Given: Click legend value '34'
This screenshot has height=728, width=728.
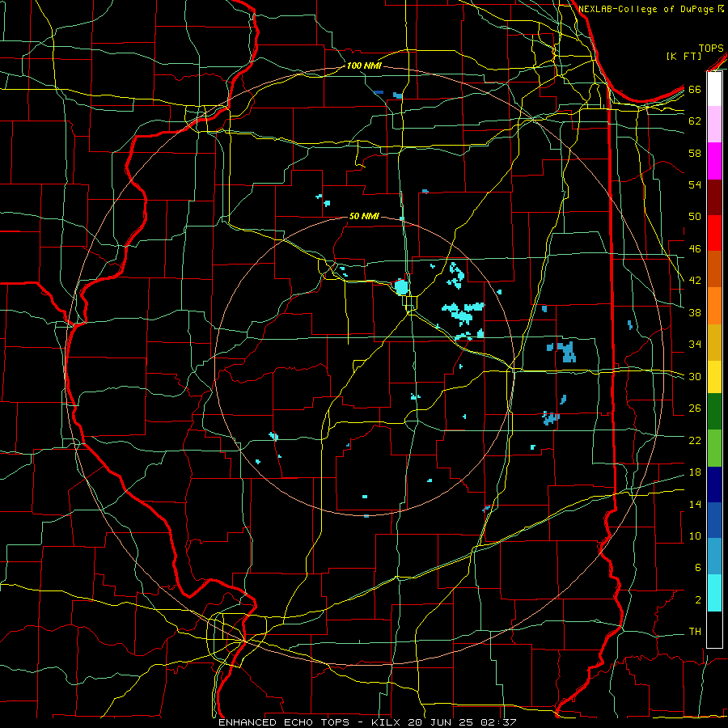Looking at the screenshot, I should (695, 345).
